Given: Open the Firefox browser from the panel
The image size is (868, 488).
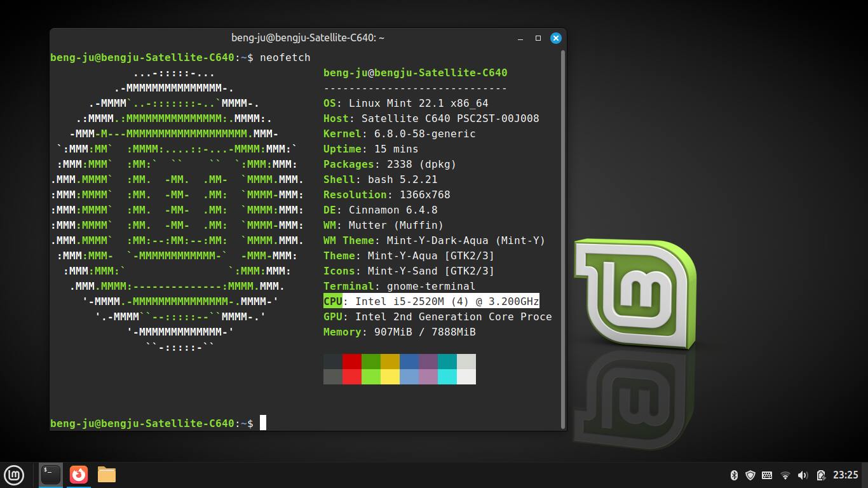Looking at the screenshot, I should [x=79, y=475].
